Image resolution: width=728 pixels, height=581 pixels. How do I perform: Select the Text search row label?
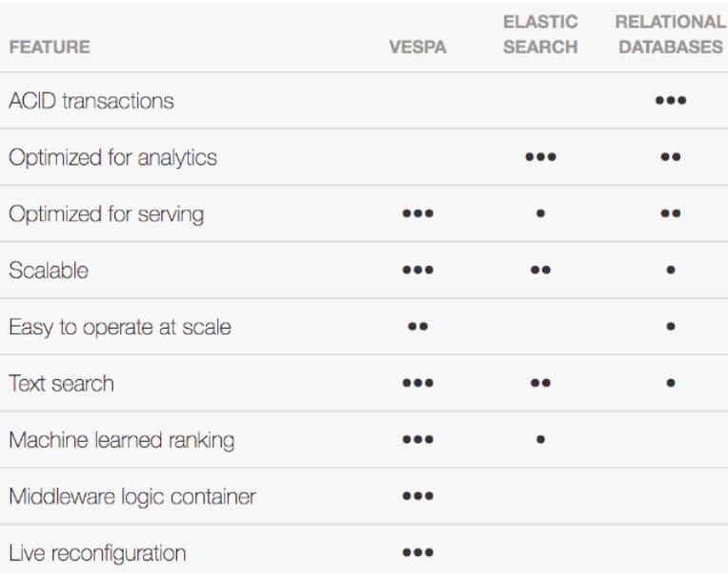pos(64,383)
